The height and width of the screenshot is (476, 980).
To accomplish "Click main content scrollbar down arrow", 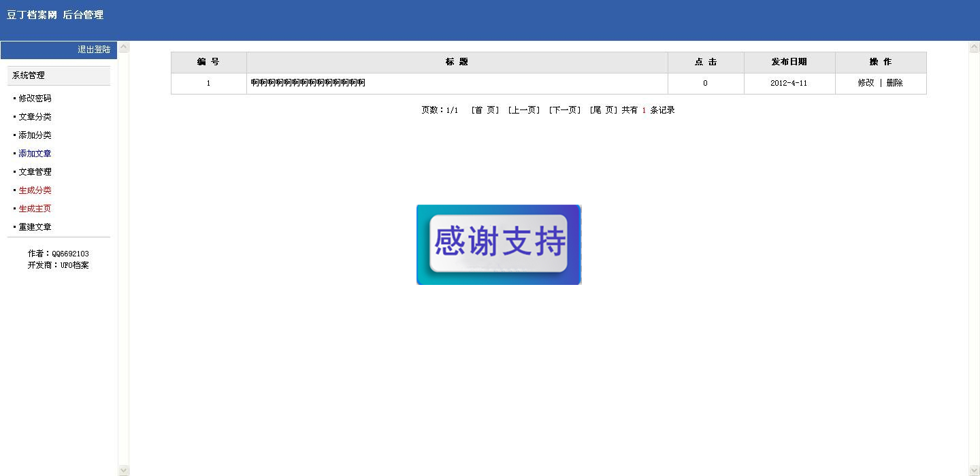I will [974, 470].
